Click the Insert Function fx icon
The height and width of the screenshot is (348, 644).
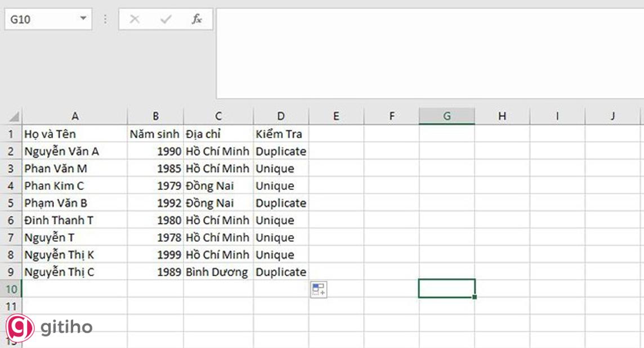click(196, 19)
